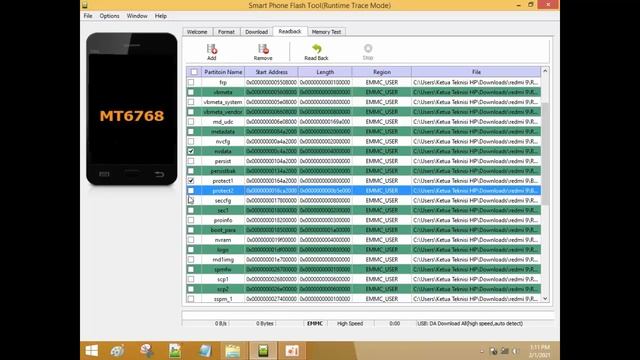This screenshot has width=640, height=360.
Task: Select the persist length cell
Action: (325, 161)
